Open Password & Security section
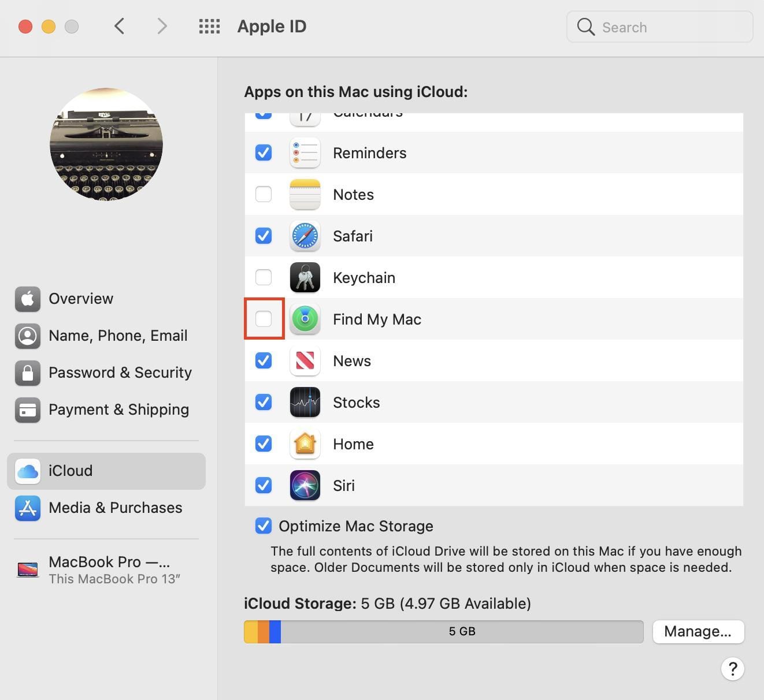 click(x=106, y=373)
